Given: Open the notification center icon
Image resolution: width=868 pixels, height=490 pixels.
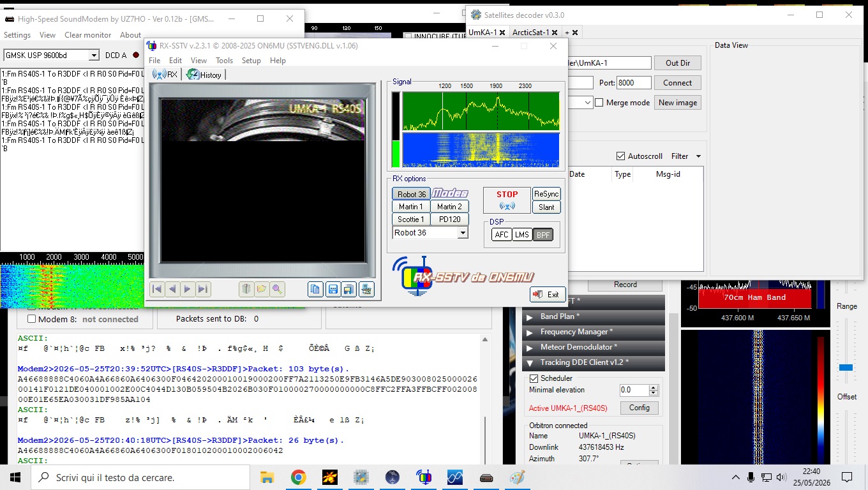Looking at the screenshot, I should point(847,477).
